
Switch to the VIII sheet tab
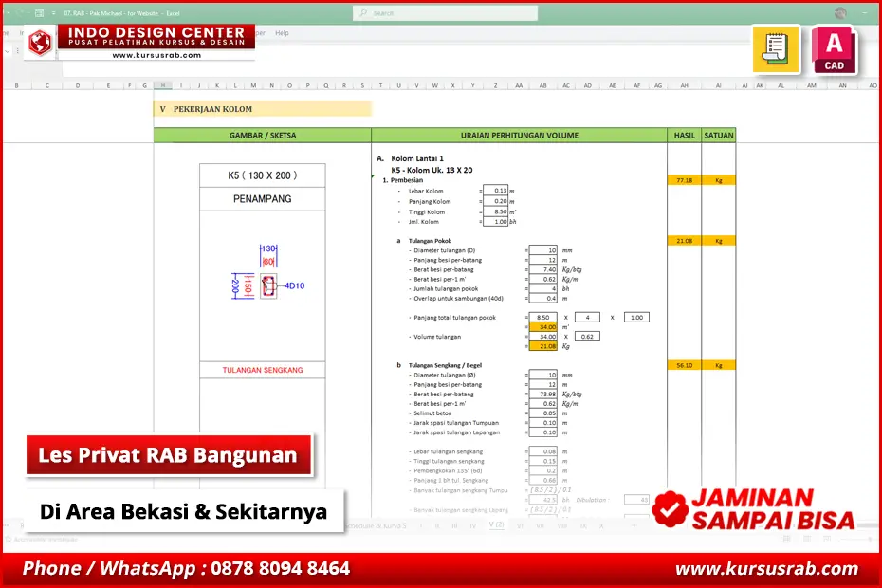[x=561, y=525]
